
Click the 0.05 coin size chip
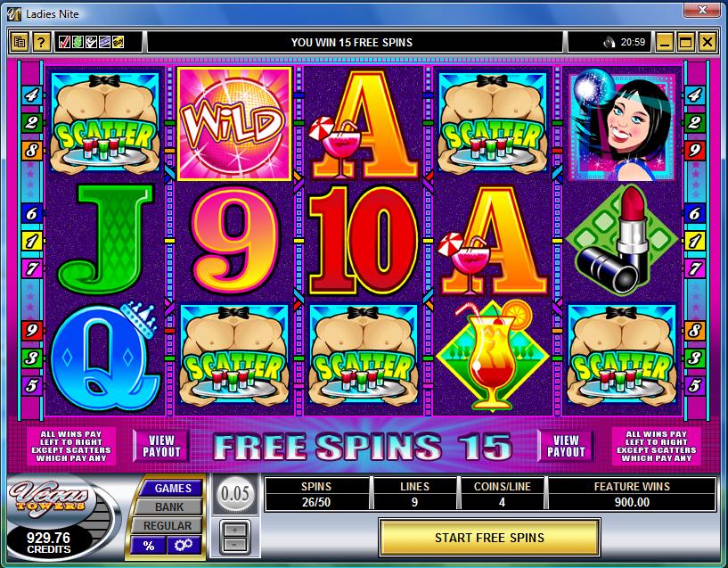point(235,493)
